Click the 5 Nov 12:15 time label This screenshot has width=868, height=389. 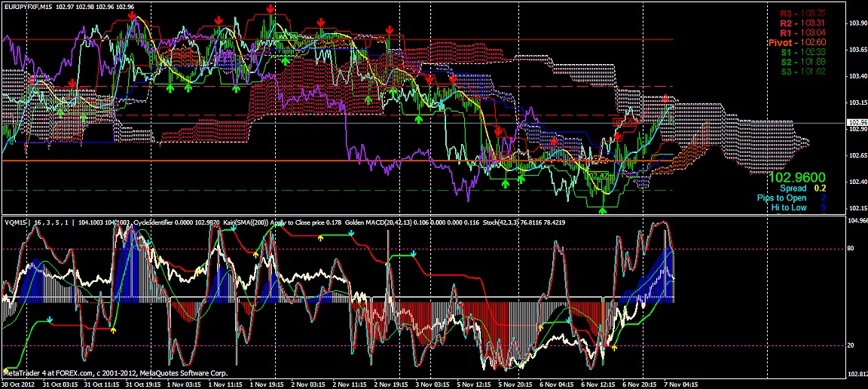coord(475,384)
